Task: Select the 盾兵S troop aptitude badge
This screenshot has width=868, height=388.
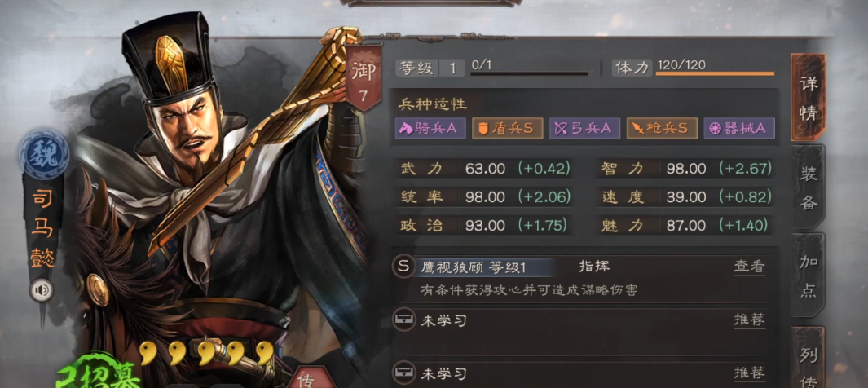Action: (x=507, y=129)
